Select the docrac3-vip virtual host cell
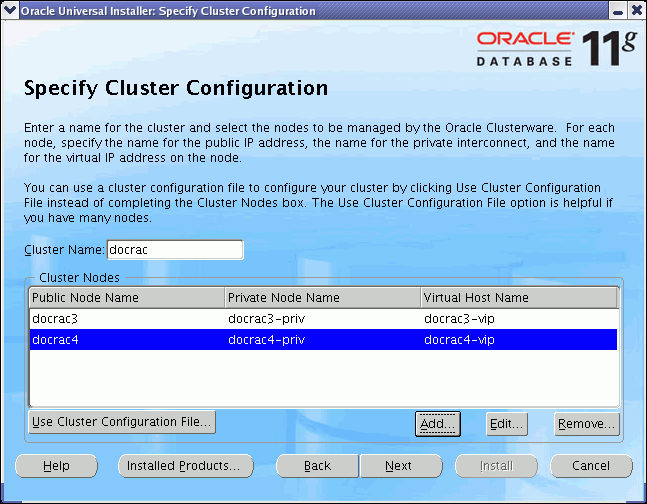This screenshot has height=504, width=647. (x=518, y=319)
